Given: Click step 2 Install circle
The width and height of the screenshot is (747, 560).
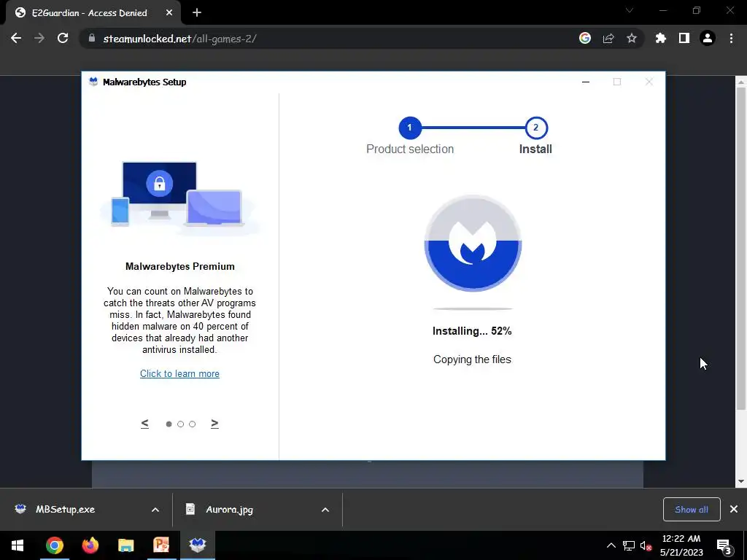Looking at the screenshot, I should click(x=536, y=128).
